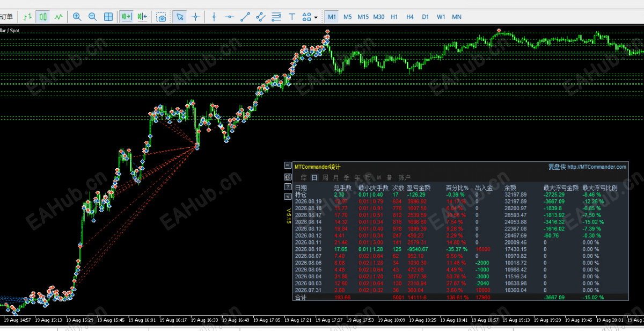Switch to the M5 timeframe

[348, 17]
